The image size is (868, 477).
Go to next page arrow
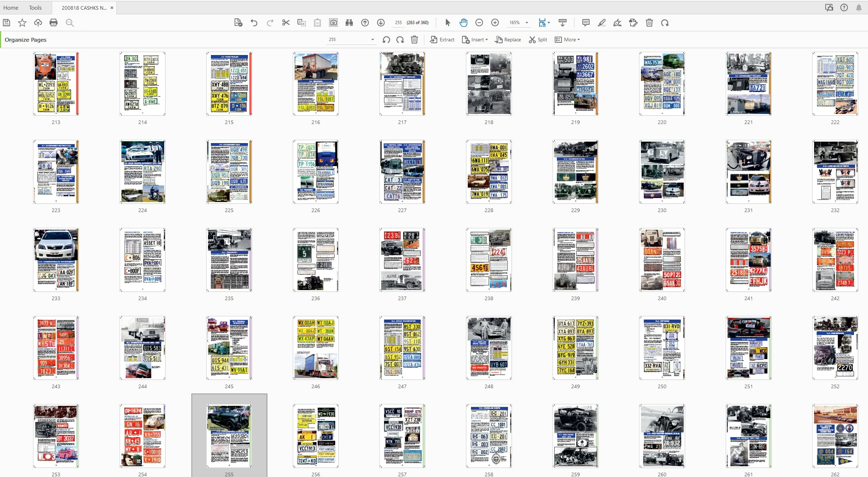click(x=381, y=23)
